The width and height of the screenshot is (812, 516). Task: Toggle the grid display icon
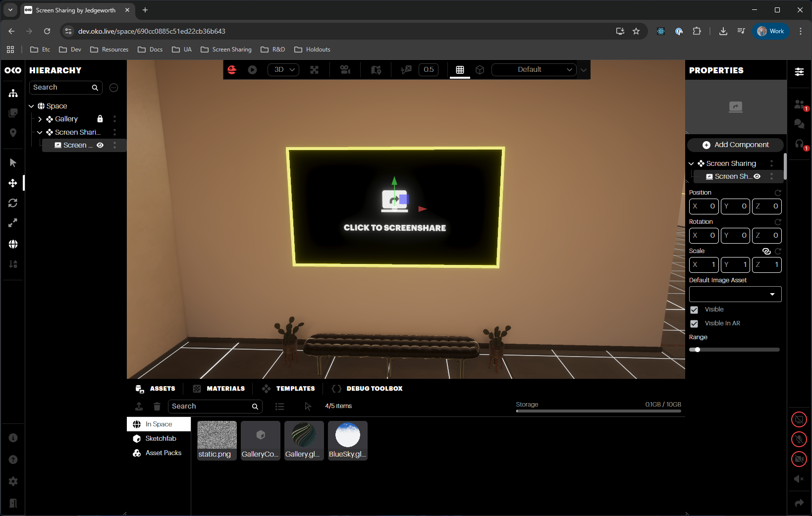[460, 70]
